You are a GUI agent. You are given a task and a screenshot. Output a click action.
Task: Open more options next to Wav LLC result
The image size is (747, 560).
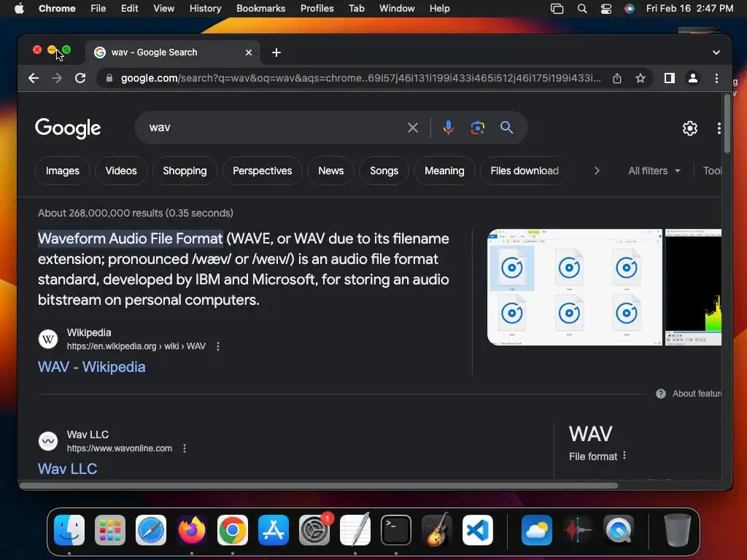(x=185, y=448)
